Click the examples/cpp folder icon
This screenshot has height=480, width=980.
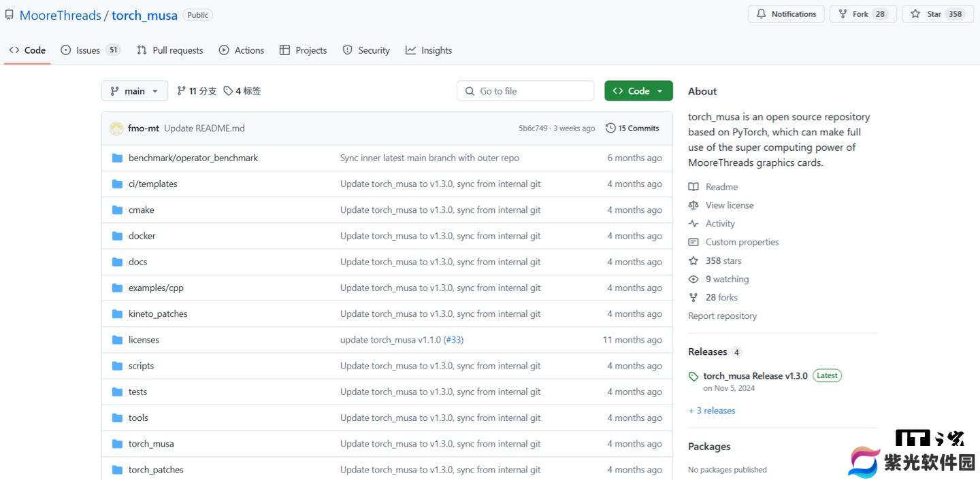117,288
